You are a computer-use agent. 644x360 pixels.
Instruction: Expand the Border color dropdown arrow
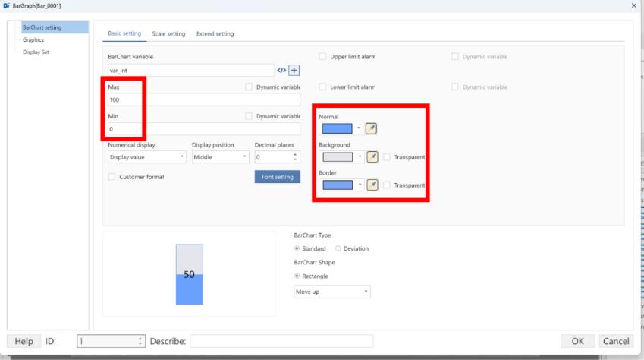click(360, 185)
